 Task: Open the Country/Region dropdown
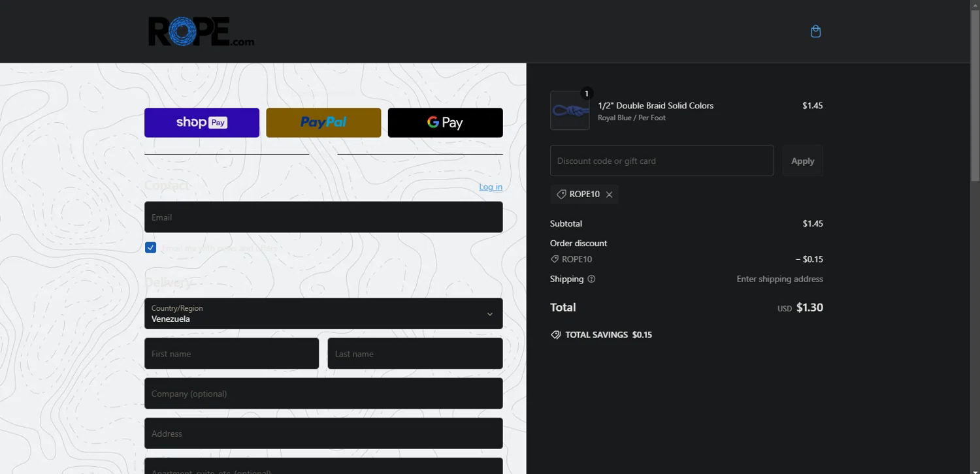323,313
